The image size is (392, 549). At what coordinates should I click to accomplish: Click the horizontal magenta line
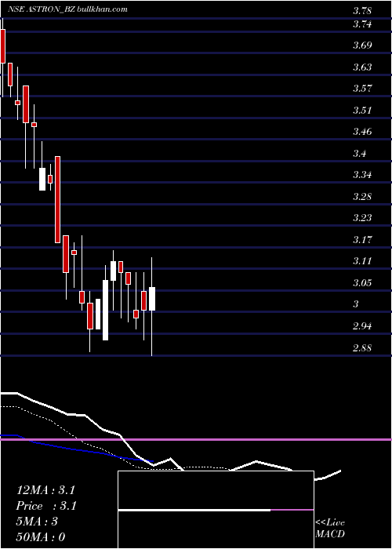pos(196,439)
